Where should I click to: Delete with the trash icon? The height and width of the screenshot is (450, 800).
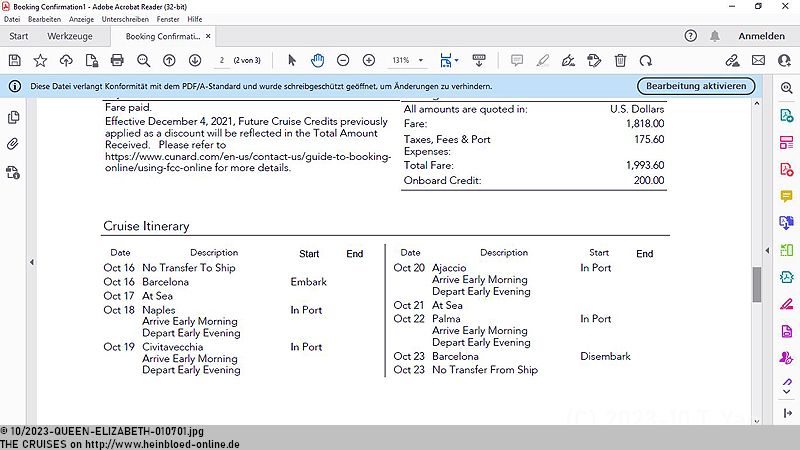tap(620, 60)
